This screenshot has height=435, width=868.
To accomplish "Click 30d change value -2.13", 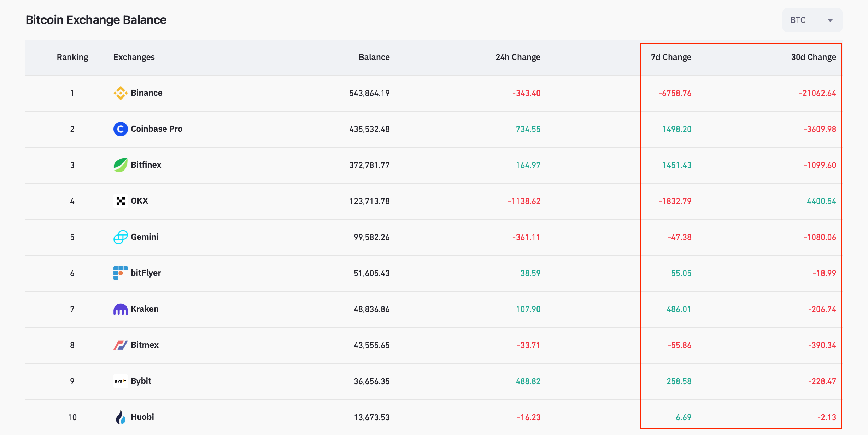I will click(827, 417).
